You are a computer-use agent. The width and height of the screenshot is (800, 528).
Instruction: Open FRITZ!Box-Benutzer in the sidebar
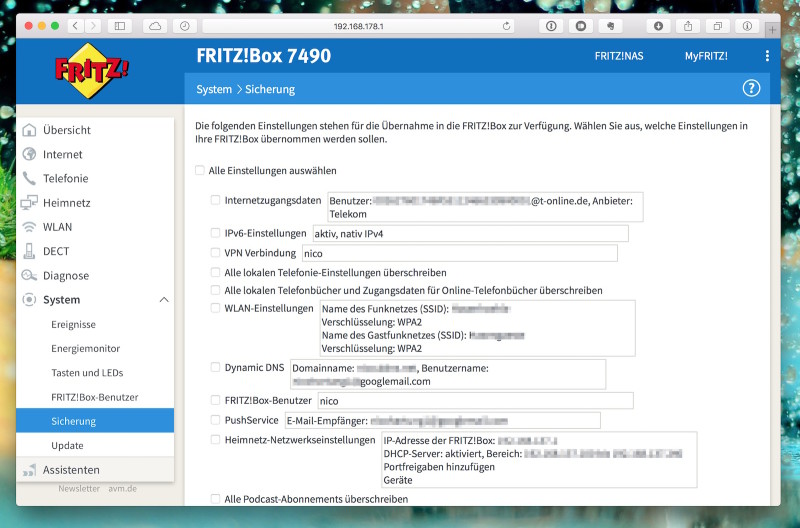click(95, 397)
